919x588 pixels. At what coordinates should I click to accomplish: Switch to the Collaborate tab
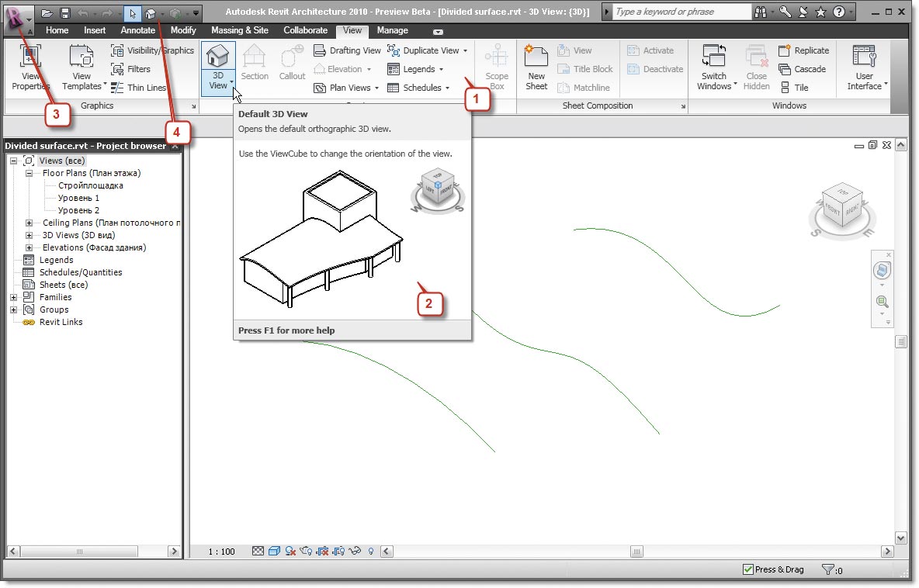pos(305,30)
